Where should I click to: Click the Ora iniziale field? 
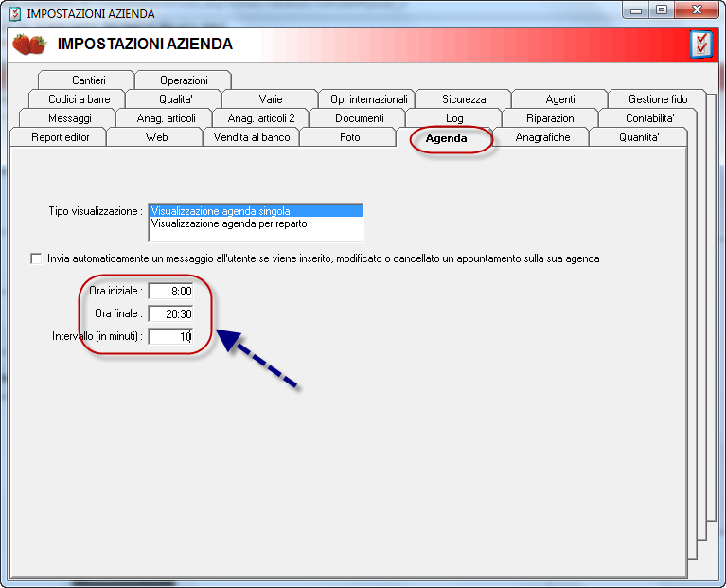click(x=170, y=291)
